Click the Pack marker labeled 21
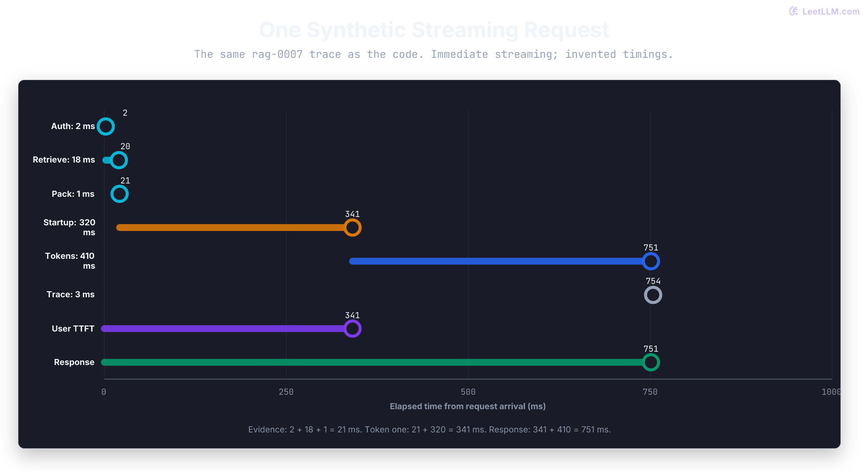The height and width of the screenshot is (472, 868). (x=120, y=194)
